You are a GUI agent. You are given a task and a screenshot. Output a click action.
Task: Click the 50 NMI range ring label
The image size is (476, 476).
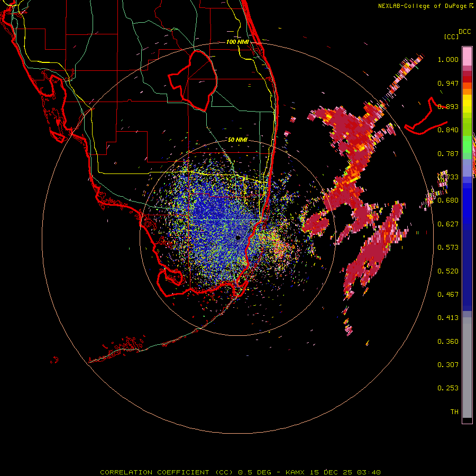(x=237, y=140)
